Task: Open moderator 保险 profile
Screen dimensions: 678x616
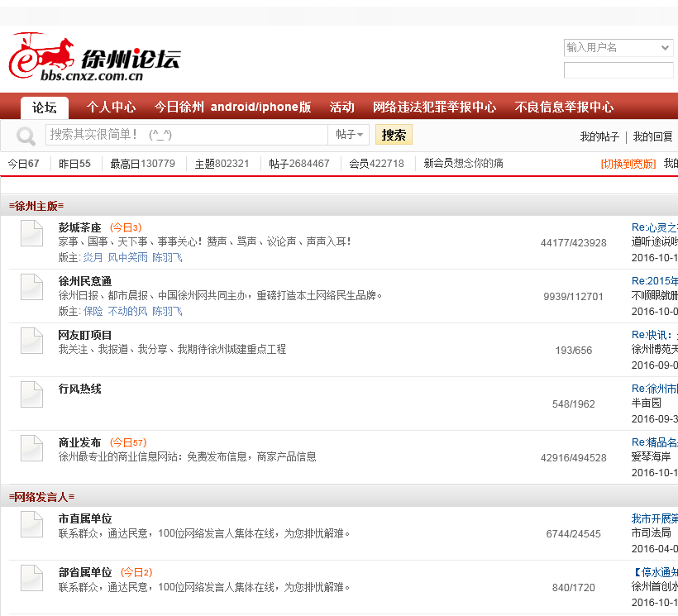Action: pyautogui.click(x=93, y=311)
